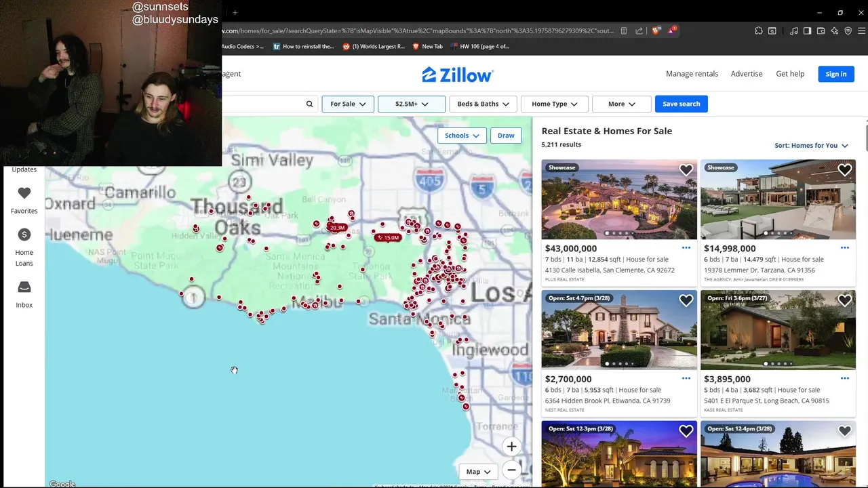
Task: Open the New Tab bookmark
Action: (x=427, y=47)
